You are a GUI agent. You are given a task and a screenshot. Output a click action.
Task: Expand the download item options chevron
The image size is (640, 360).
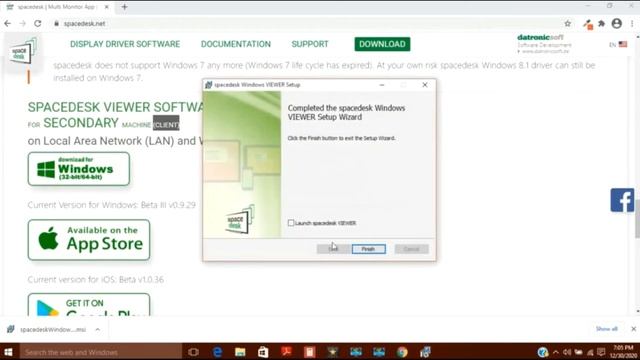click(98, 329)
